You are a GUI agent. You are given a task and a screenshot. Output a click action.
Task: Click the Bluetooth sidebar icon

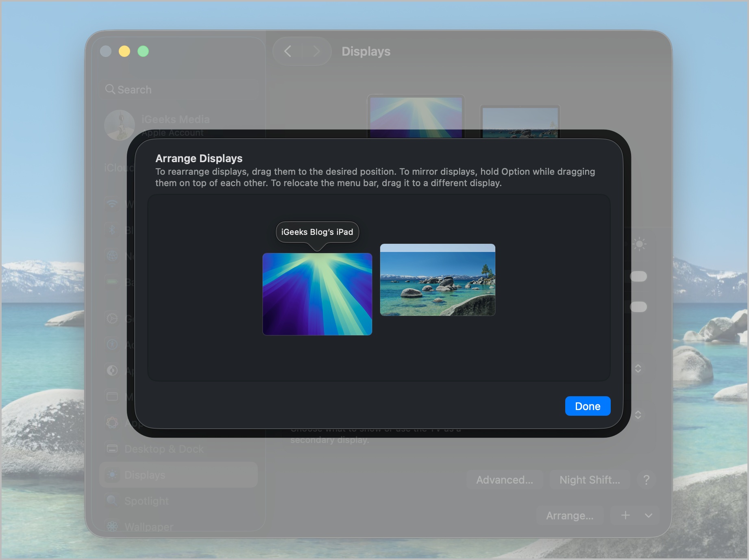coord(112,230)
